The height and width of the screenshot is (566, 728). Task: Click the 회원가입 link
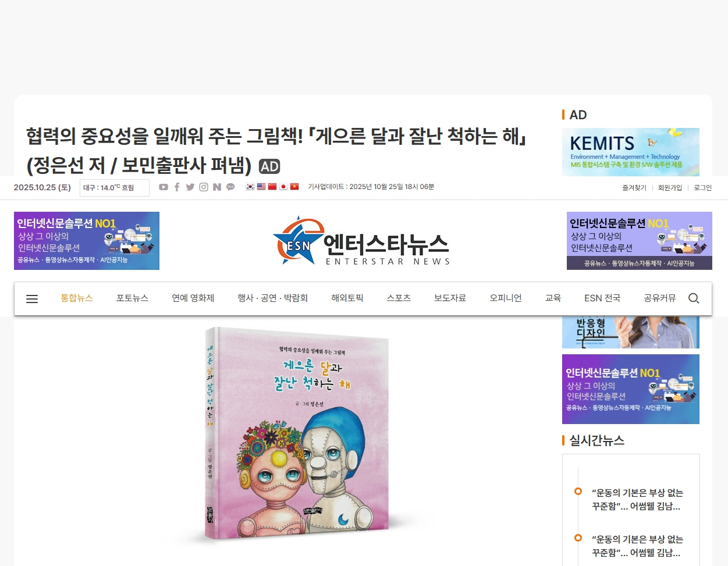click(x=670, y=188)
